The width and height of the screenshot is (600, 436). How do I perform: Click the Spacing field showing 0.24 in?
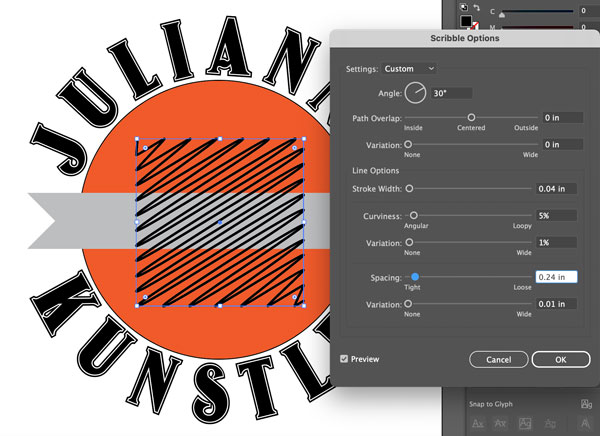pos(556,277)
